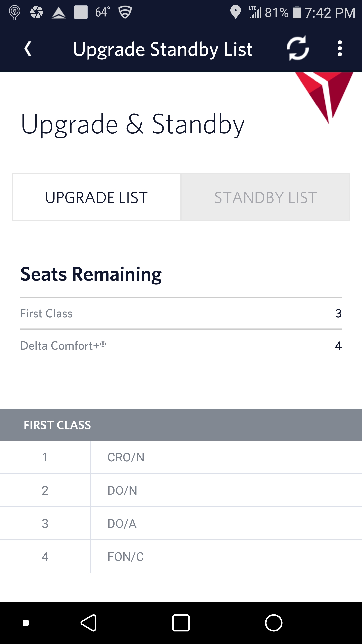Open the three-dot overflow menu
Viewport: 362px width, 644px height.
tap(340, 49)
